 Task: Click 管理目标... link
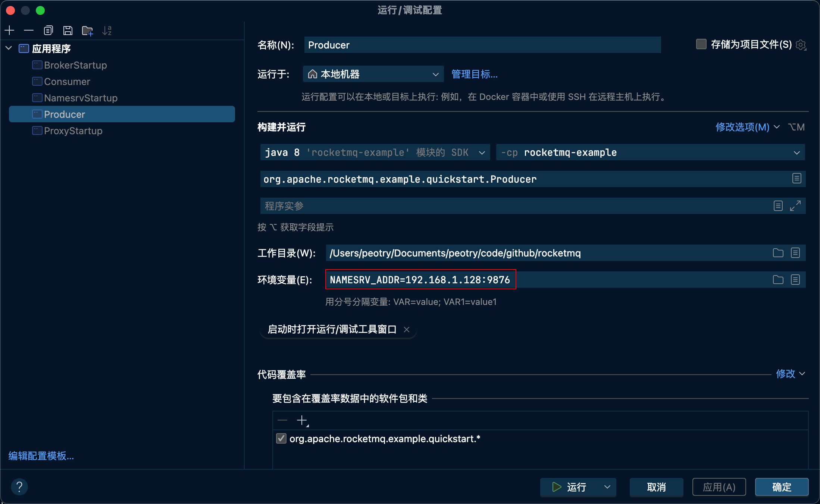474,74
